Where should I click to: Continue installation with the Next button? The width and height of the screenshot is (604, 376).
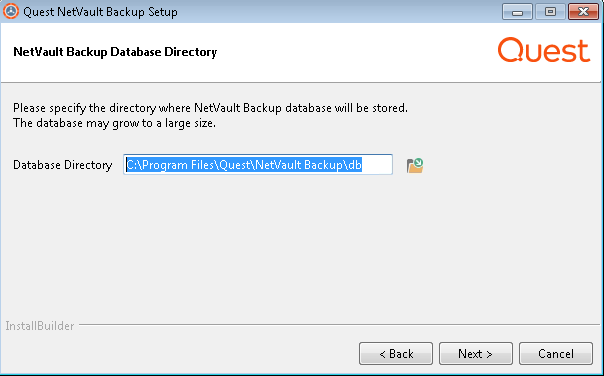[x=476, y=353]
